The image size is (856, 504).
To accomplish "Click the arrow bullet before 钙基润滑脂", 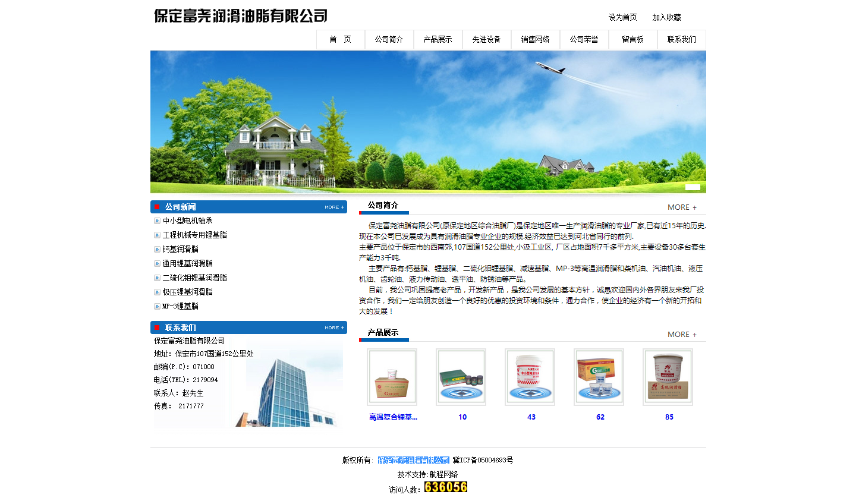I will (x=156, y=249).
